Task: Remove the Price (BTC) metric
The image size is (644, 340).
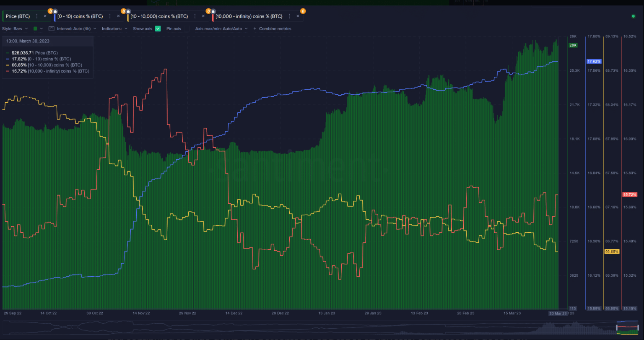Action: 45,16
